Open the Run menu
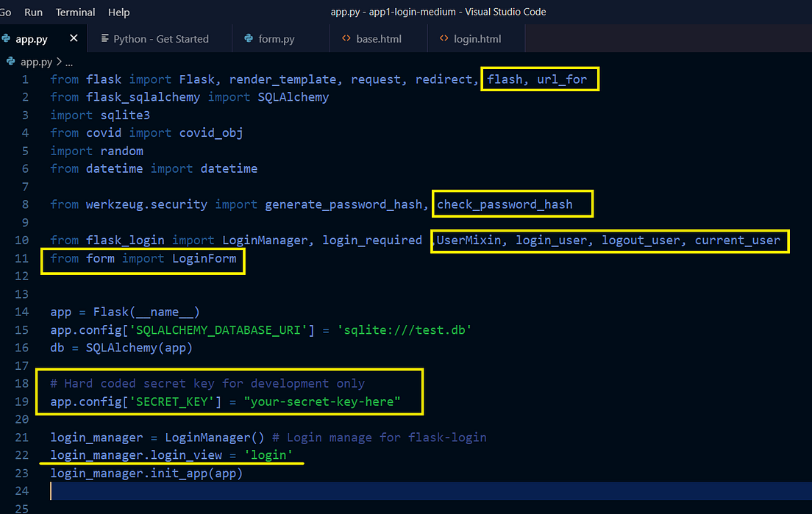The height and width of the screenshot is (514, 812). point(33,12)
